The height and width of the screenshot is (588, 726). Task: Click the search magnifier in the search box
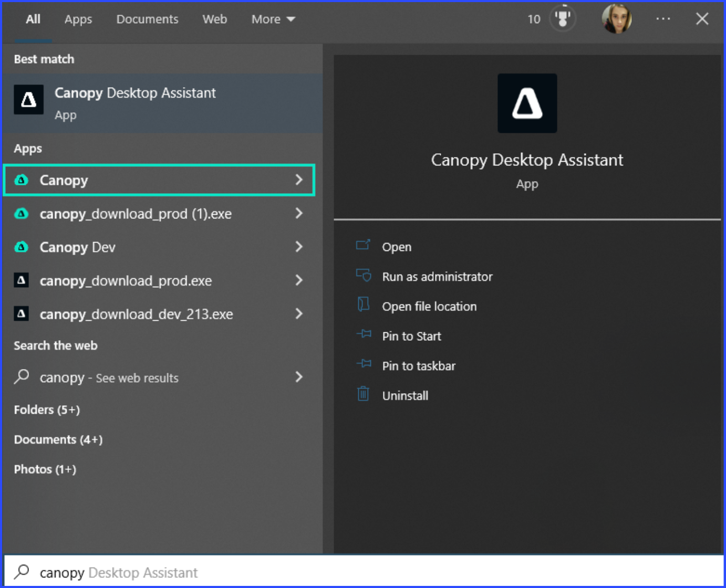pyautogui.click(x=22, y=571)
